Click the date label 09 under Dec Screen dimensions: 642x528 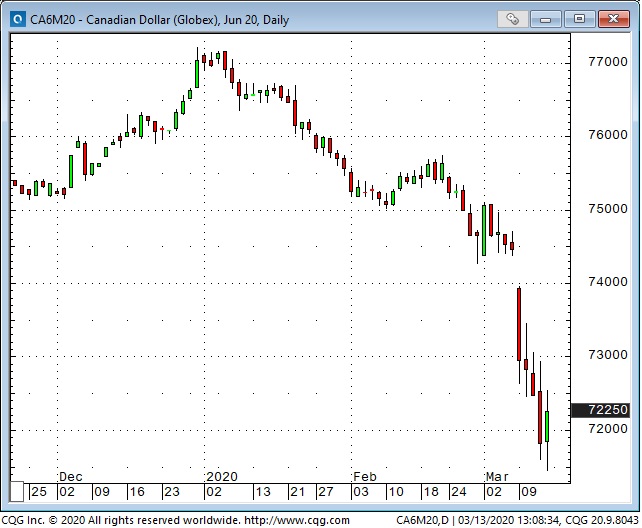(x=102, y=492)
